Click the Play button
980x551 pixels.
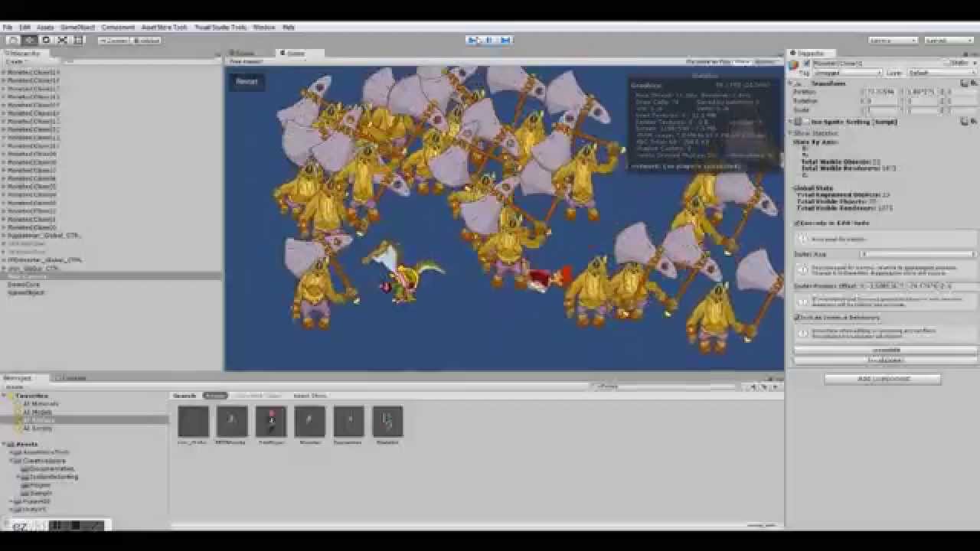tap(472, 40)
